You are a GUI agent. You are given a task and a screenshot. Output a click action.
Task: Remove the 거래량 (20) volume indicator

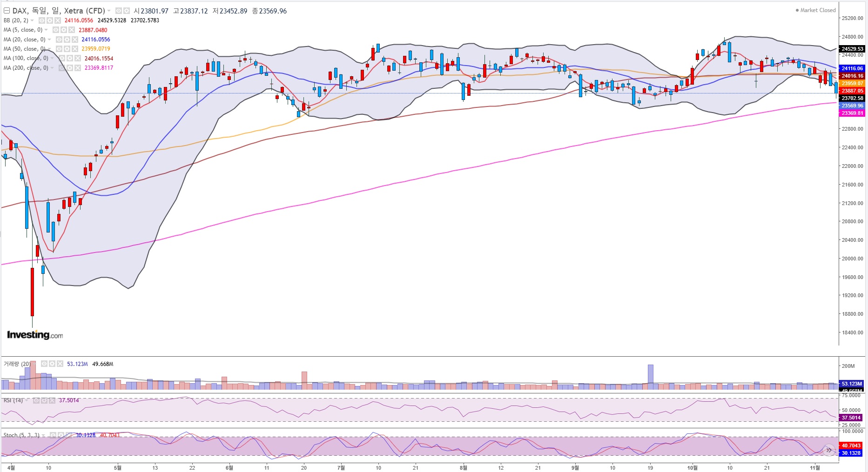[60, 364]
